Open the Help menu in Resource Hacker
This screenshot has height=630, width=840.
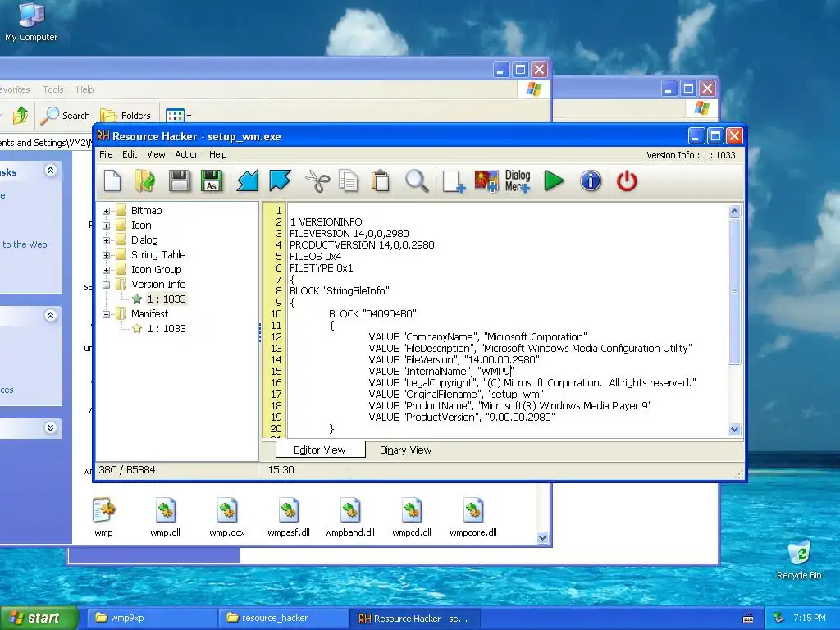(x=218, y=154)
